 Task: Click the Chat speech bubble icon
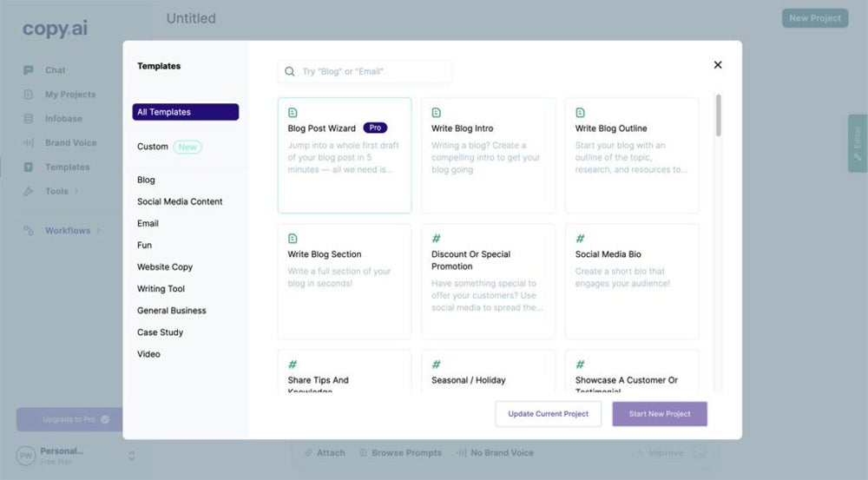tap(29, 70)
